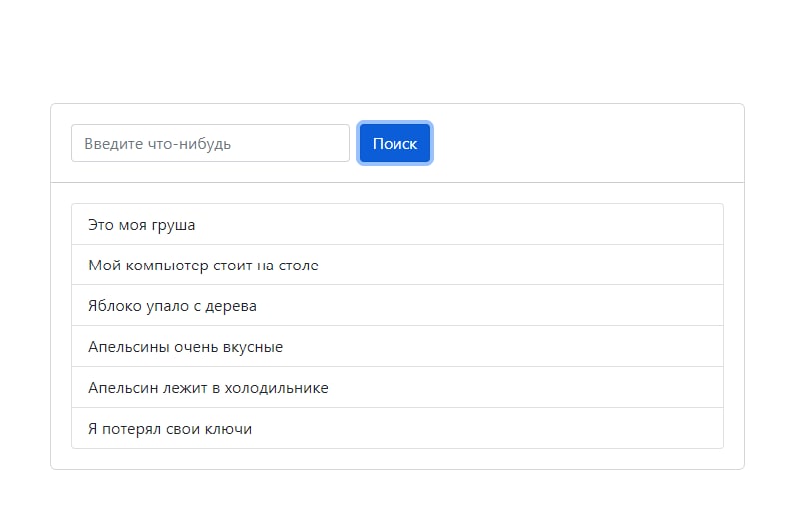789x532 pixels.
Task: Select 'Апельсин лежит в холодильнике' row
Action: (397, 387)
